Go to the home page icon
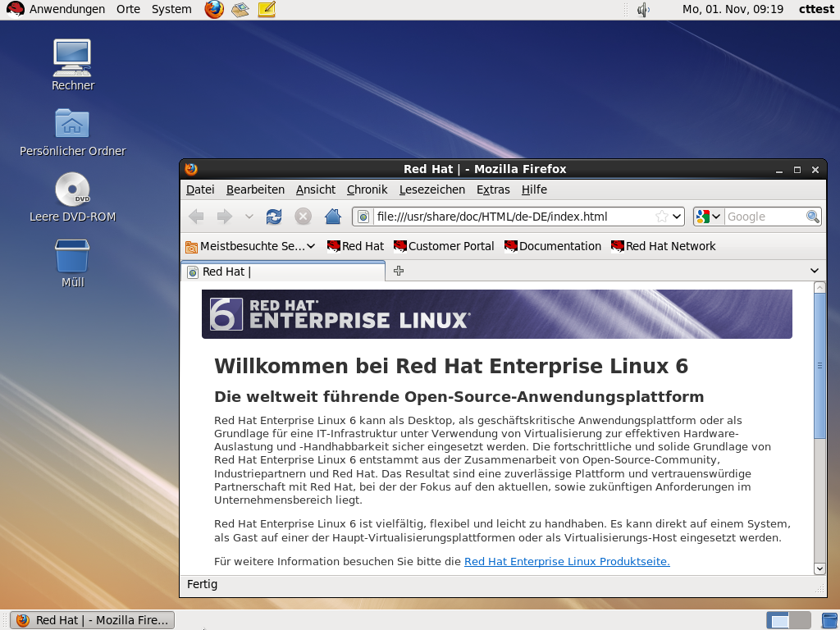This screenshot has height=630, width=840. [x=333, y=217]
